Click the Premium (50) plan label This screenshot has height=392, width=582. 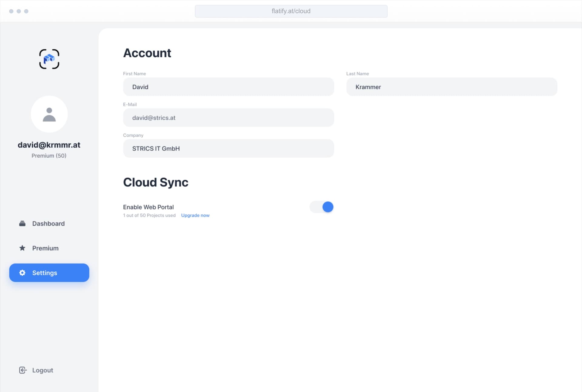coord(49,156)
